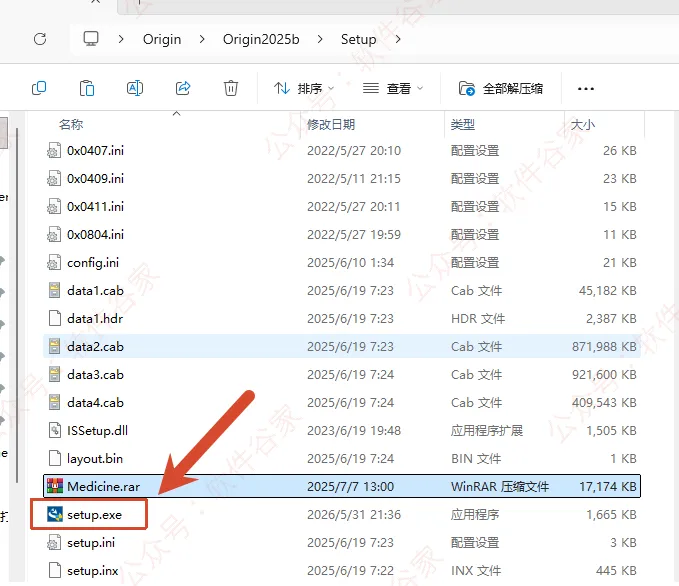Select file config.ini
Image resolution: width=679 pixels, height=586 pixels.
point(342,262)
